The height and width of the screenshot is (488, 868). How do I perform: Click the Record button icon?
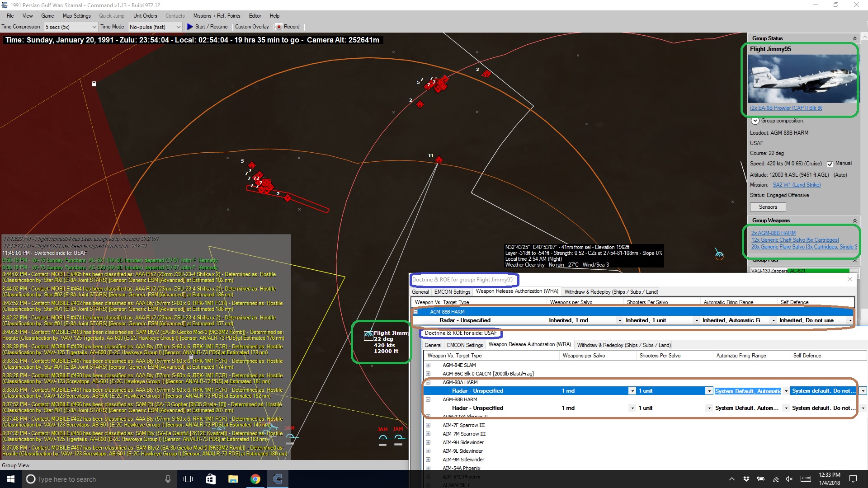click(279, 27)
